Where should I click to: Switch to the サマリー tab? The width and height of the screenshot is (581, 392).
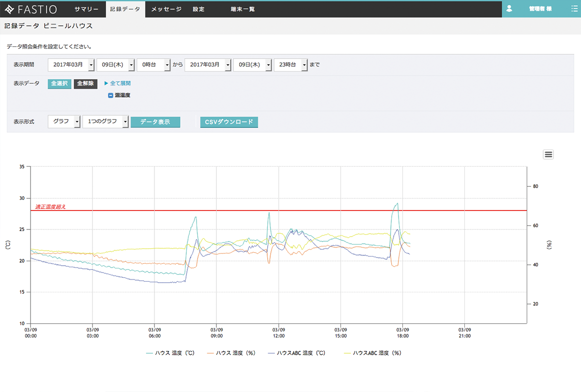87,9
